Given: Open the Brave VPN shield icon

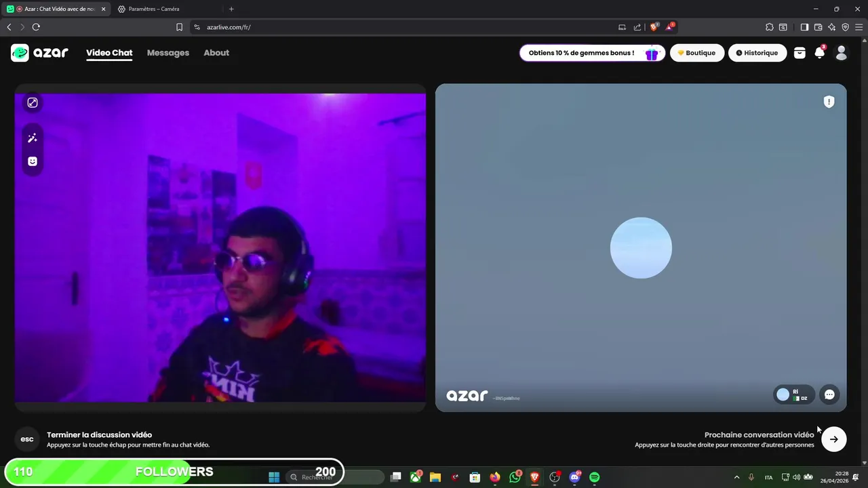Looking at the screenshot, I should click(x=845, y=27).
